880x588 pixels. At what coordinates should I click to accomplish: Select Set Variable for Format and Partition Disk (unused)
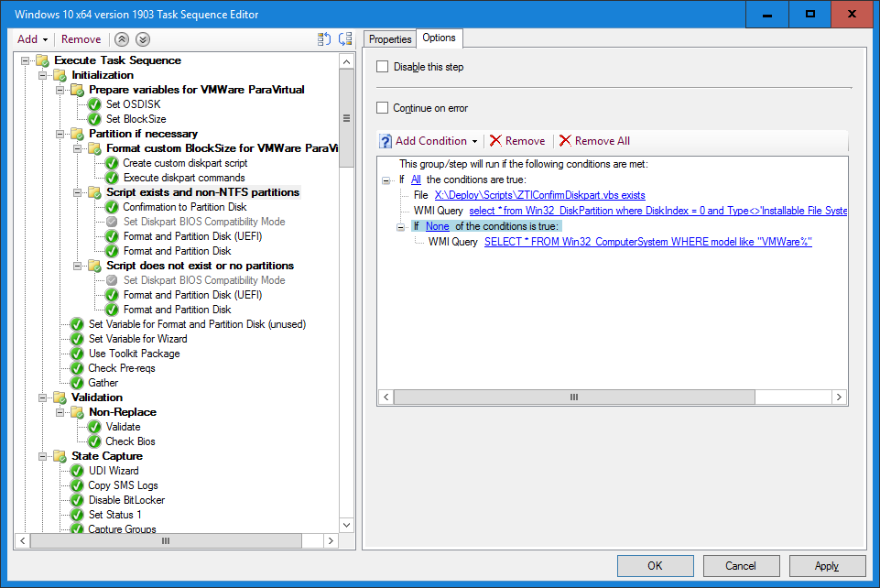click(197, 324)
